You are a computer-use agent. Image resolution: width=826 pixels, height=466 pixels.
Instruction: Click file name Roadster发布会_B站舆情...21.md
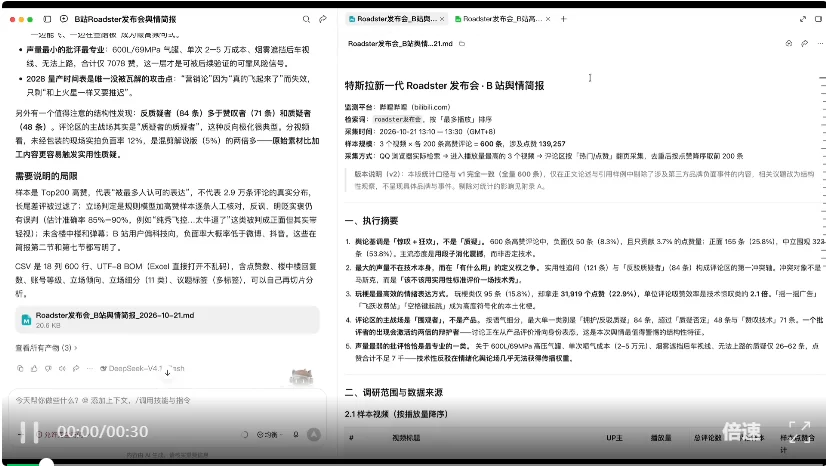click(400, 44)
